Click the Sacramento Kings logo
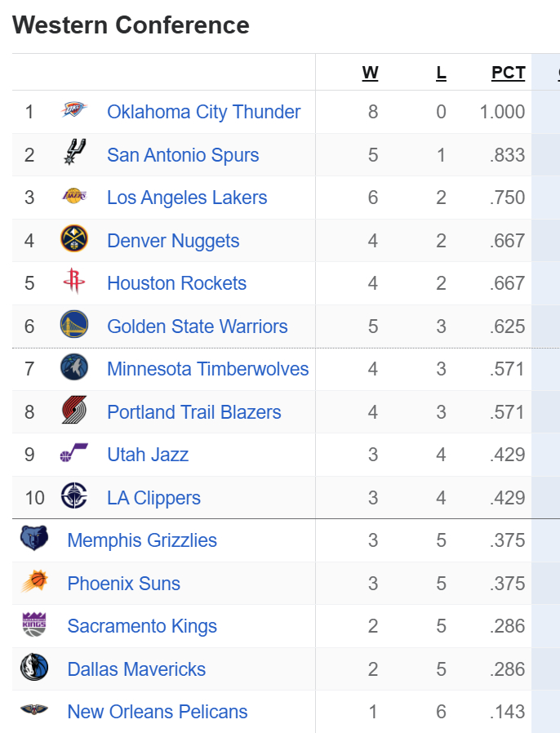 click(34, 625)
